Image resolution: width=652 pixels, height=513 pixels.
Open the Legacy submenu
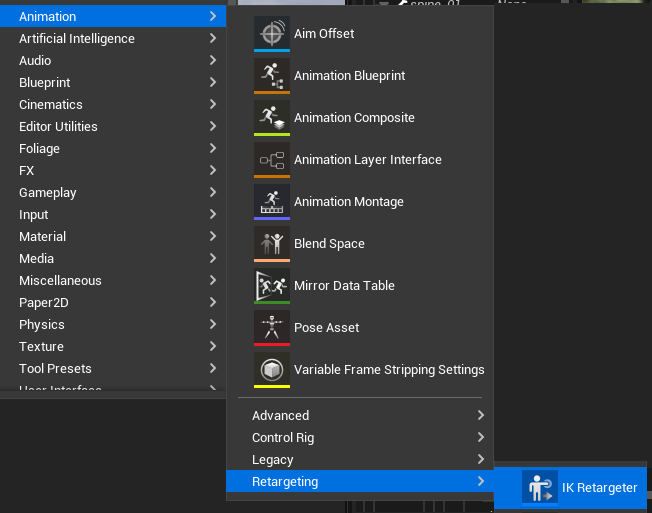click(x=360, y=459)
